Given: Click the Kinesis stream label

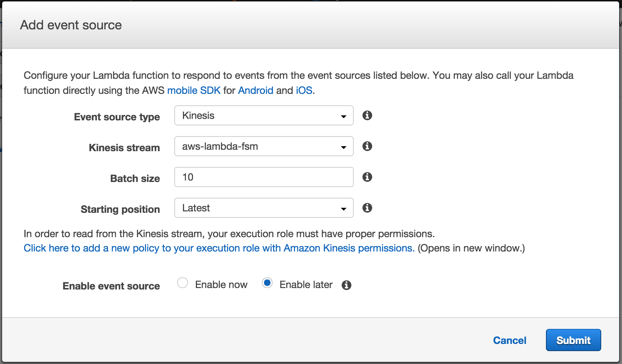Looking at the screenshot, I should coord(124,148).
